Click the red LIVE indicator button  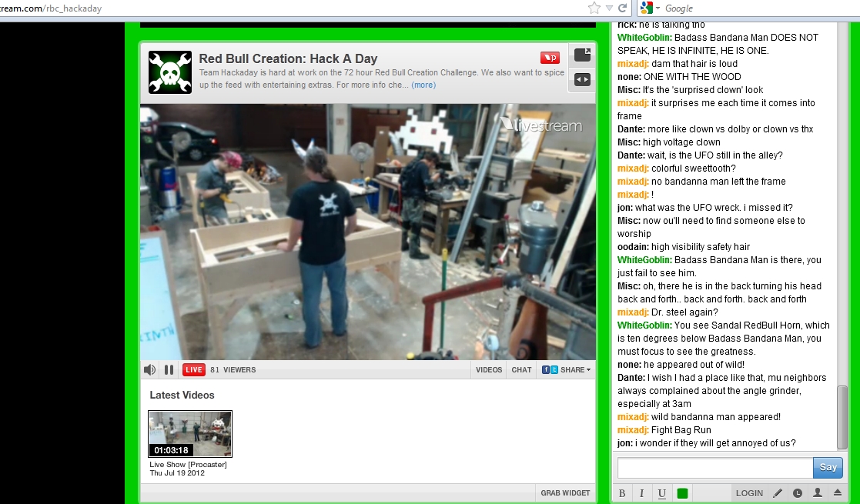click(193, 370)
